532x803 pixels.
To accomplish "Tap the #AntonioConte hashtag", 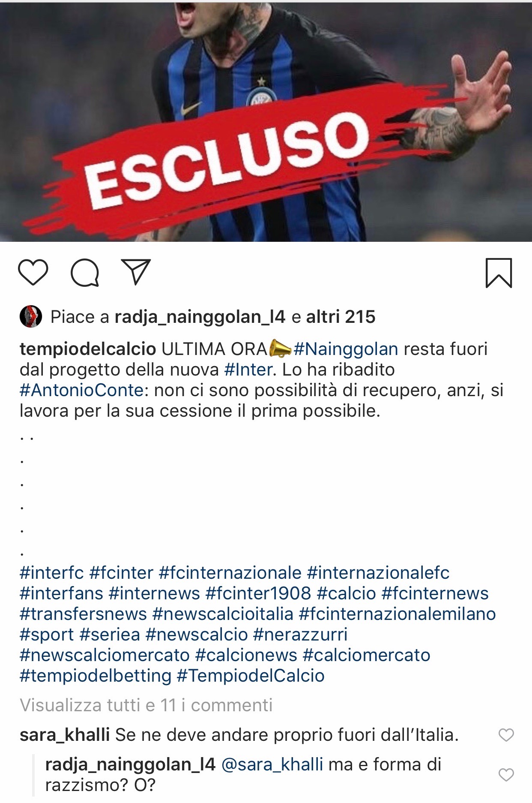I will coord(81,390).
